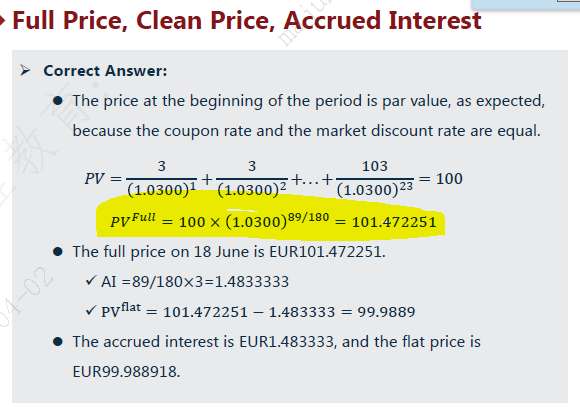580x420 pixels.
Task: Click the value 1.4833333 in the AI line
Action: coord(252,282)
